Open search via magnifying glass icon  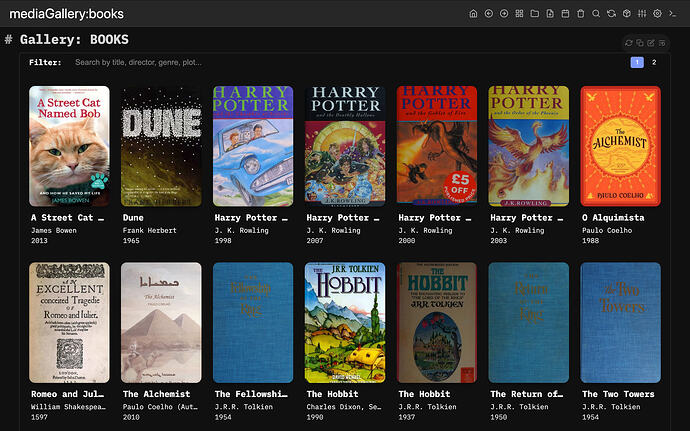click(x=596, y=14)
